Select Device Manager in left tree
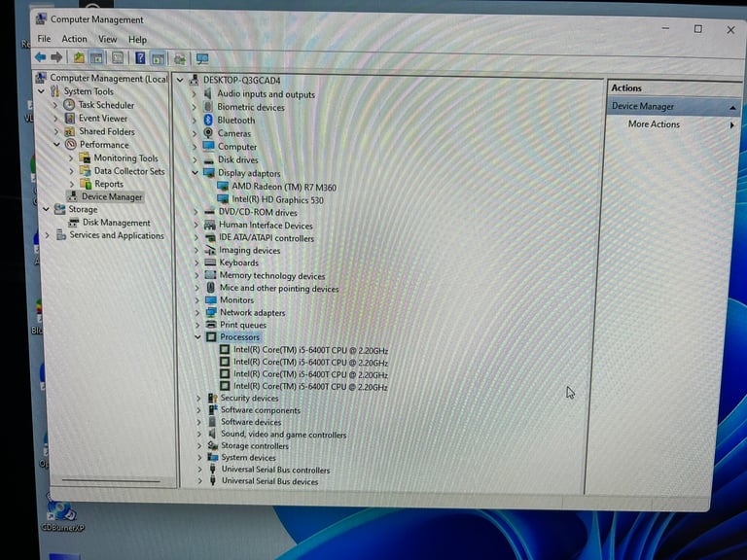 [x=112, y=196]
